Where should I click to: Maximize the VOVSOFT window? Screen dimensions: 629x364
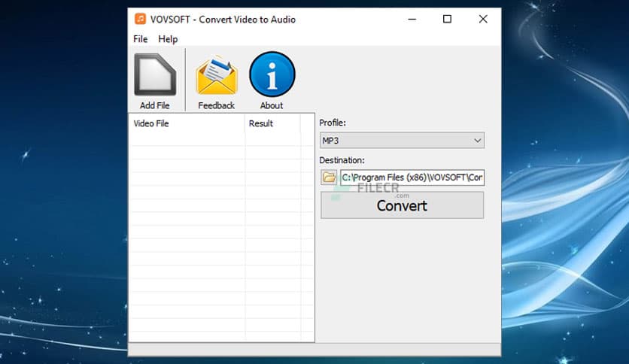click(x=447, y=19)
